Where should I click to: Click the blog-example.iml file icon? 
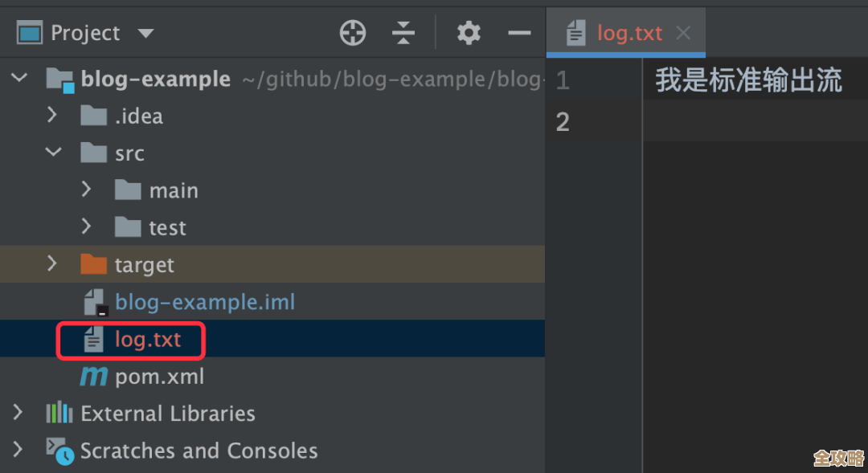(95, 303)
